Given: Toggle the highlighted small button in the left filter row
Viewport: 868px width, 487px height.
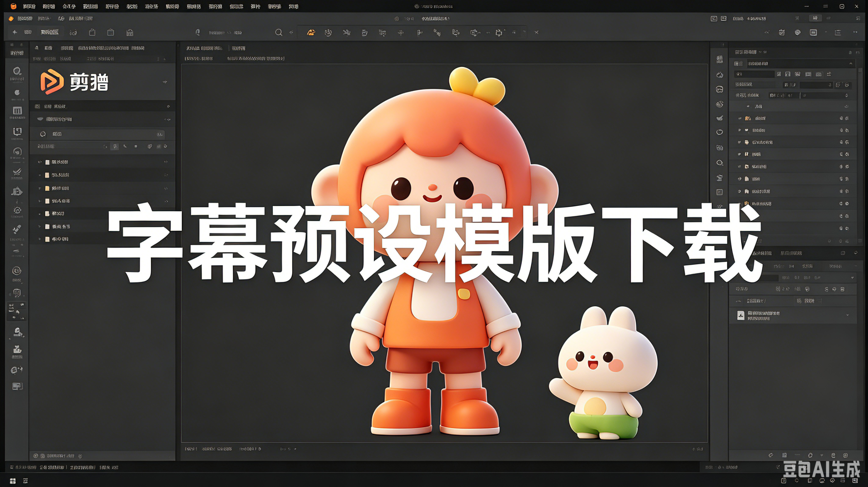Looking at the screenshot, I should [x=115, y=146].
